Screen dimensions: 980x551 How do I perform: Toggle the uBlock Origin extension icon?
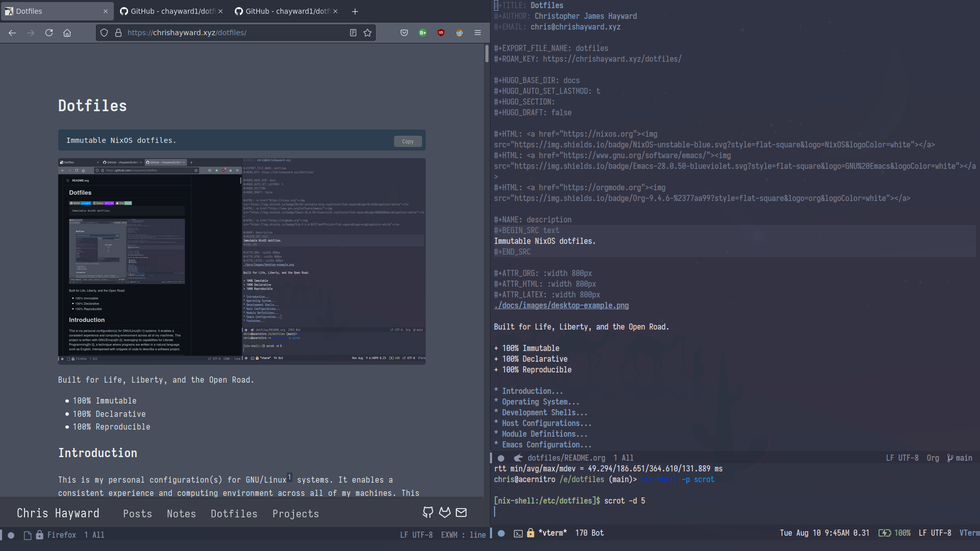click(x=441, y=32)
